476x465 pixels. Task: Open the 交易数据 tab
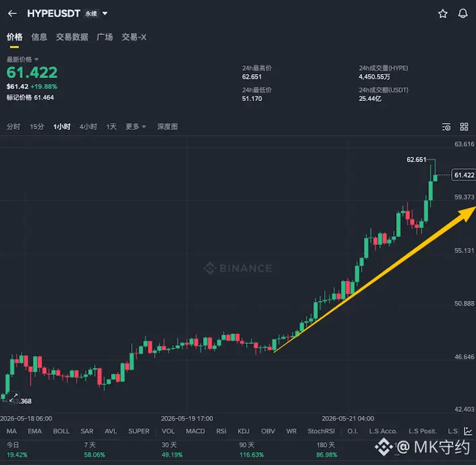coord(72,37)
